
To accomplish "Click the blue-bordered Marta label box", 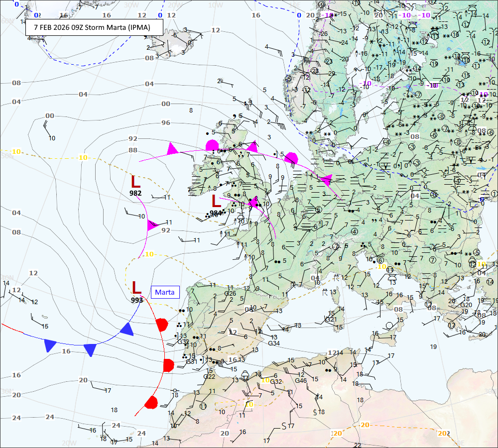I will pos(164,292).
